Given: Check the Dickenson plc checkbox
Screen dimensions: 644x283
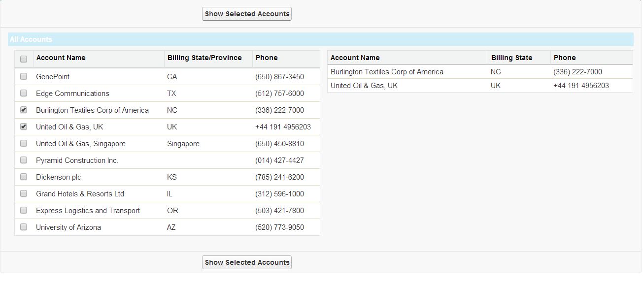Looking at the screenshot, I should (x=24, y=177).
